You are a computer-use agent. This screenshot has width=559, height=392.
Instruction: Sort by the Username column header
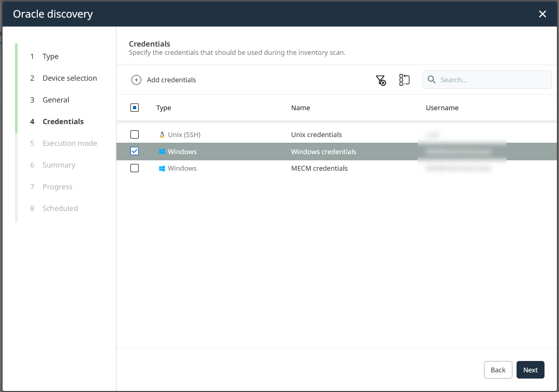[x=442, y=108]
